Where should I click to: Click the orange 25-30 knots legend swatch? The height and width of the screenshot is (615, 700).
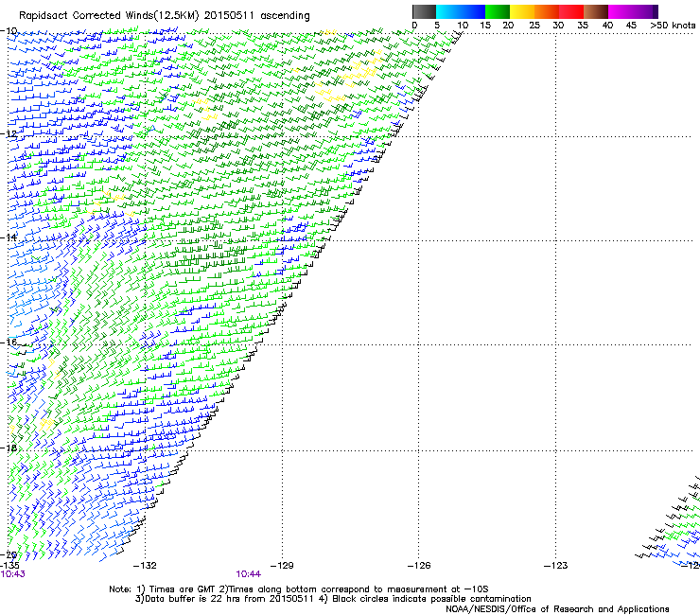pos(547,11)
